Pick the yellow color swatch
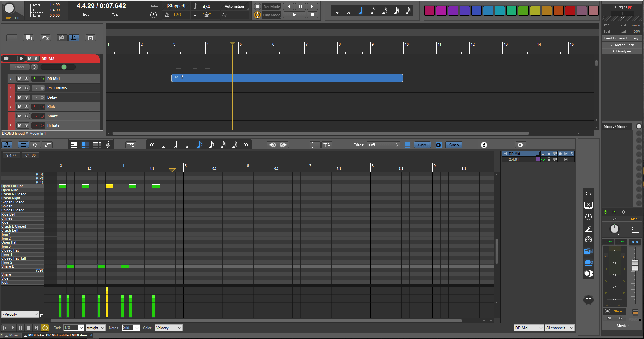 [x=535, y=11]
